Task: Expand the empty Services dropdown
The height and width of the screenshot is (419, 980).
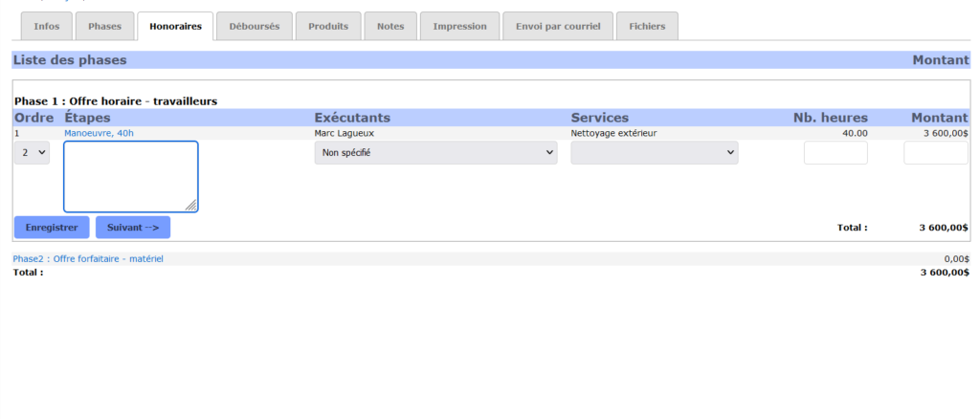Action: click(x=654, y=153)
